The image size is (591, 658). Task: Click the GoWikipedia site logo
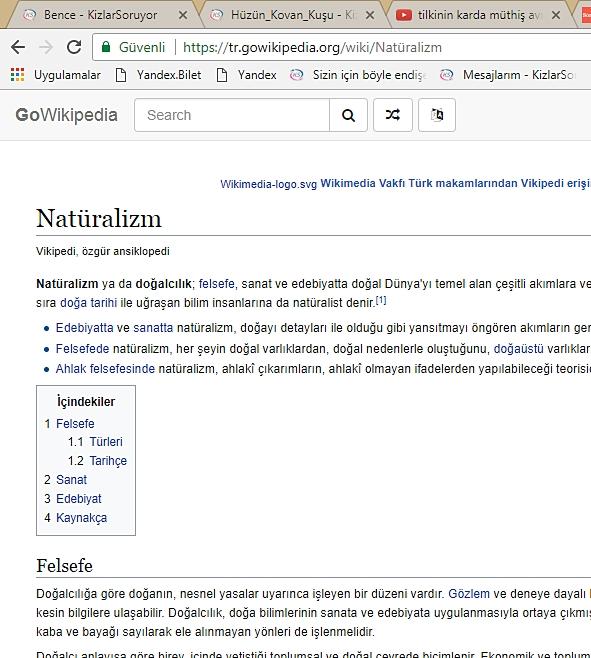[66, 115]
